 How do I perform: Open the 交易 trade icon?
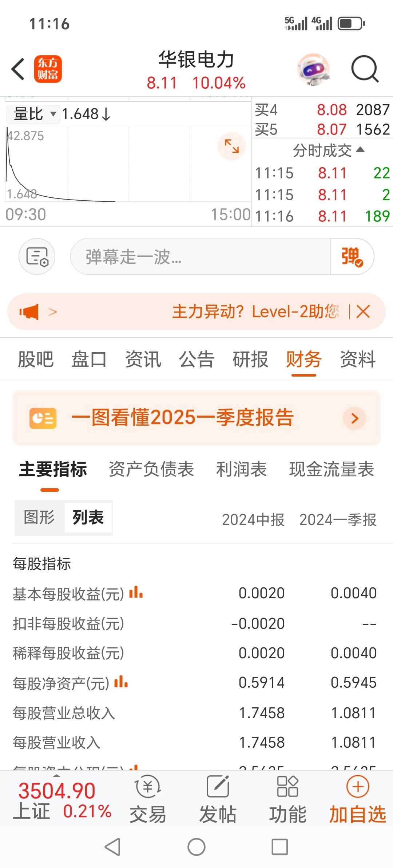[148, 800]
